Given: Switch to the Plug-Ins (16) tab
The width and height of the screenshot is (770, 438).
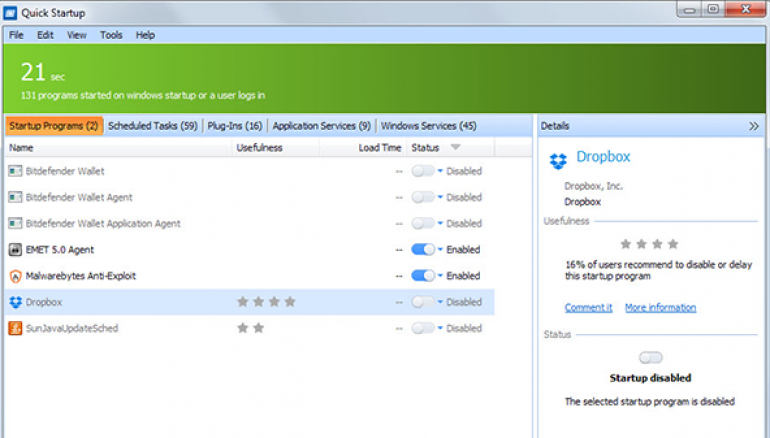Looking at the screenshot, I should (235, 126).
